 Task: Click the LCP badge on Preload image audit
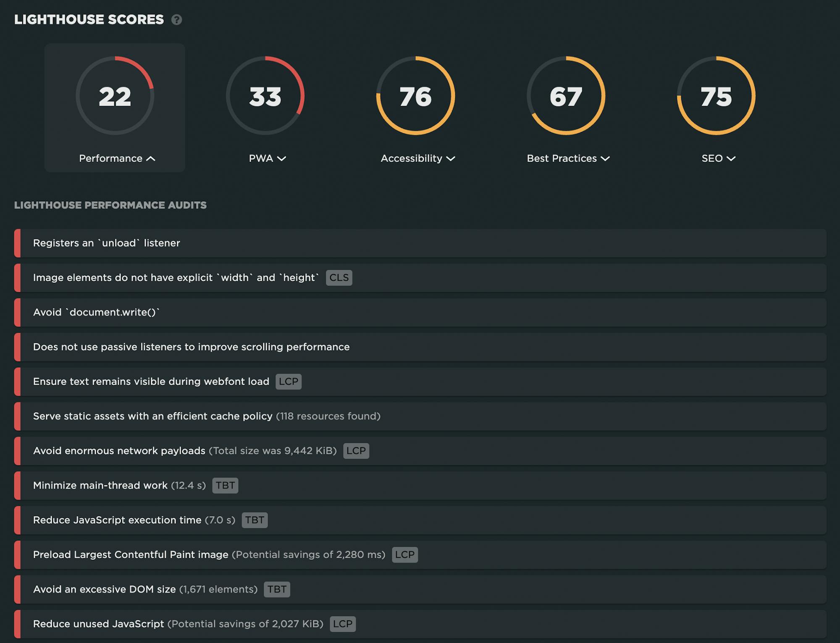click(404, 555)
